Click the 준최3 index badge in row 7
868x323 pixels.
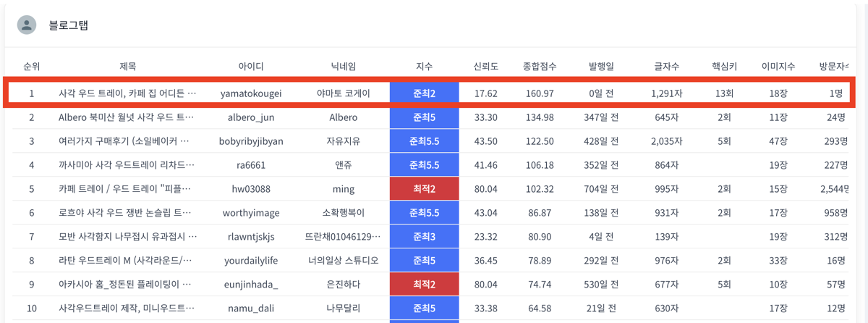click(424, 237)
